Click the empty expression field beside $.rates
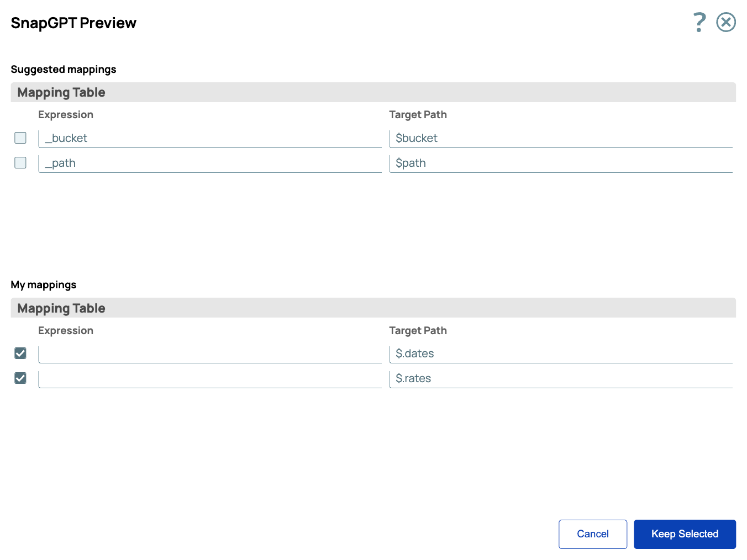This screenshot has height=560, width=747. tap(210, 378)
